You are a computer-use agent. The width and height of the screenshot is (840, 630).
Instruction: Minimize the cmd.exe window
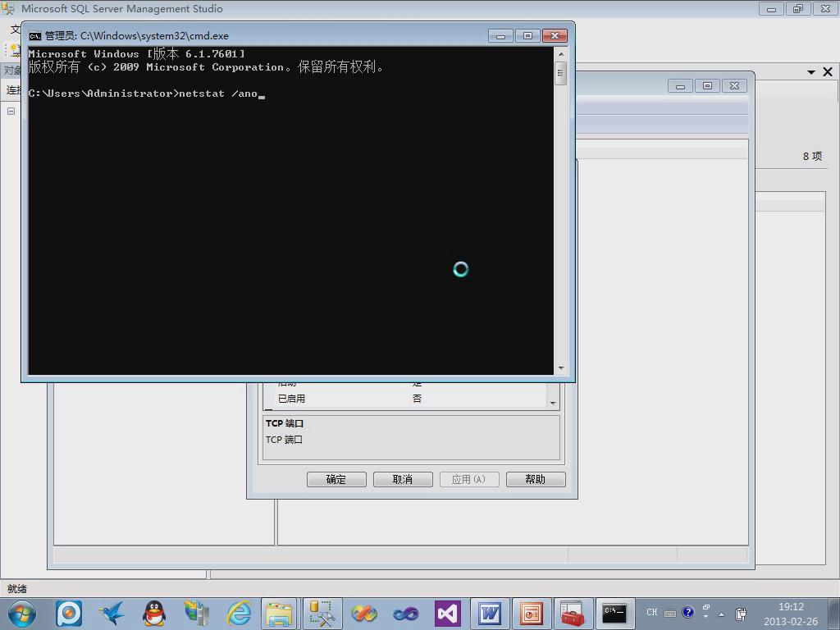500,36
